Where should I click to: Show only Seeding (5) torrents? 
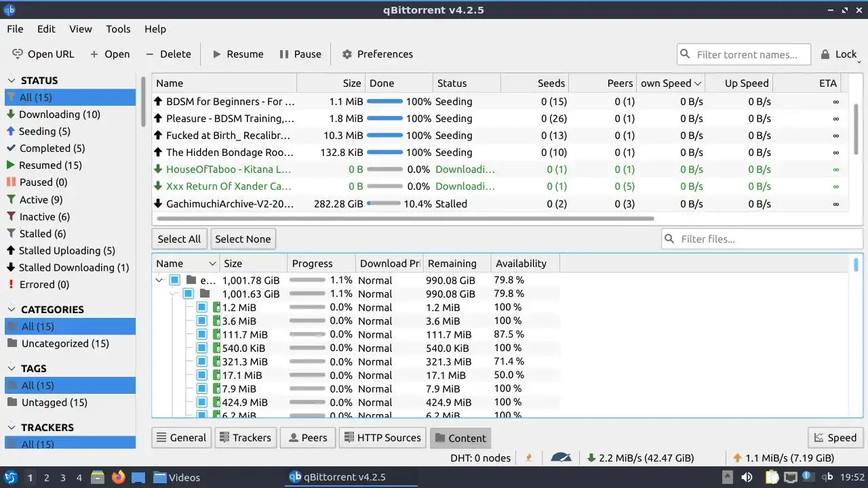click(44, 131)
